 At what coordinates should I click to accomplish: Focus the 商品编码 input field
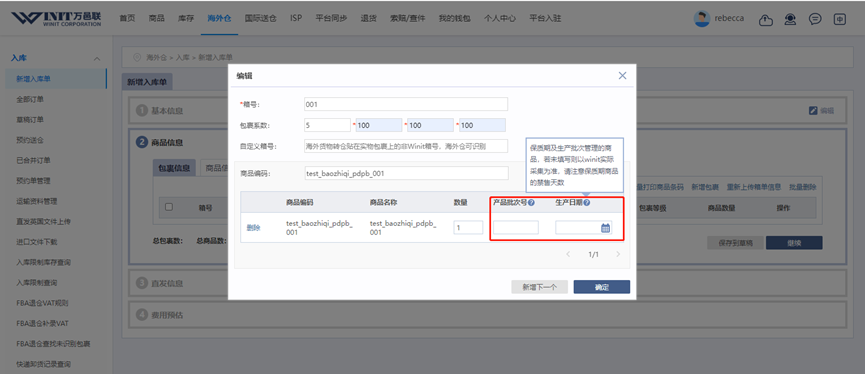(406, 173)
